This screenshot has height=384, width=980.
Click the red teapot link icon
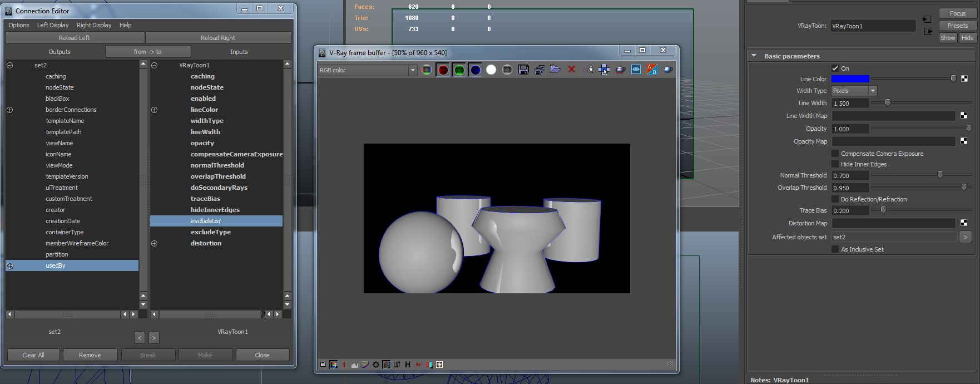pos(620,70)
